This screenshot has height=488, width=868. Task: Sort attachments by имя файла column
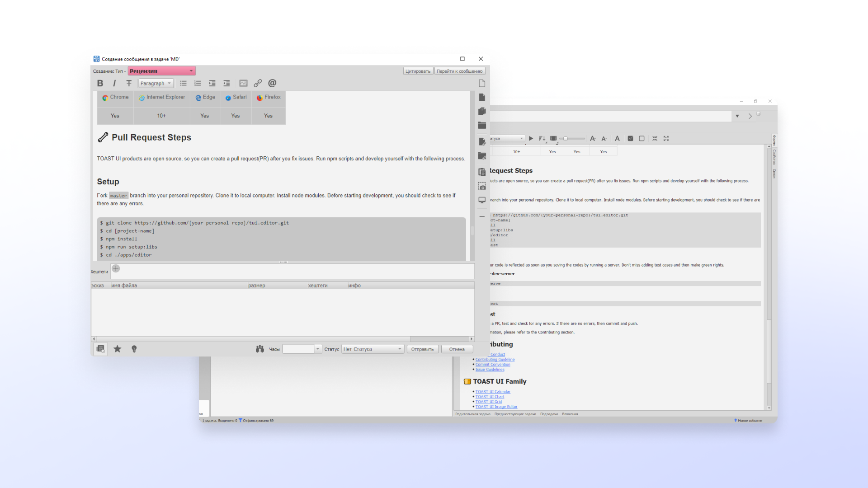pyautogui.click(x=179, y=286)
